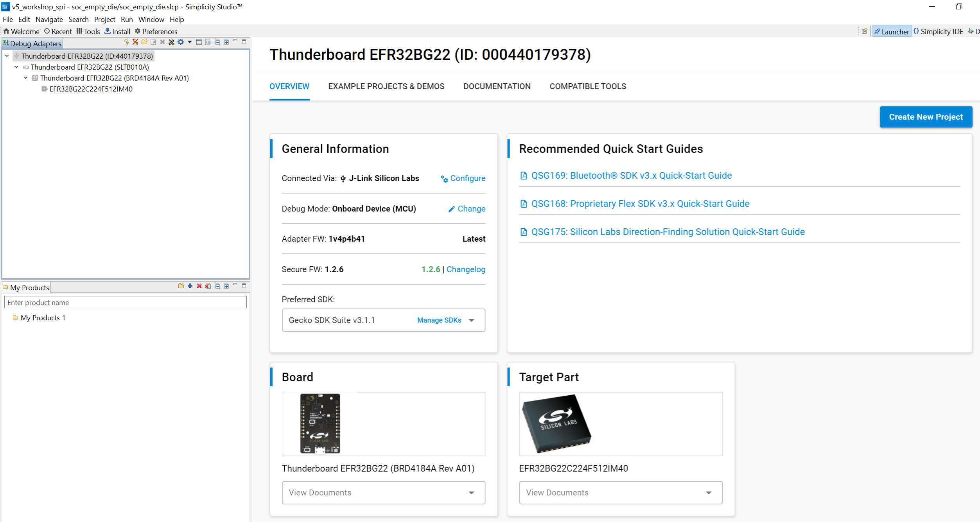Click the Silicon Labs chip thumbnail image
Image resolution: width=980 pixels, height=522 pixels.
click(557, 424)
